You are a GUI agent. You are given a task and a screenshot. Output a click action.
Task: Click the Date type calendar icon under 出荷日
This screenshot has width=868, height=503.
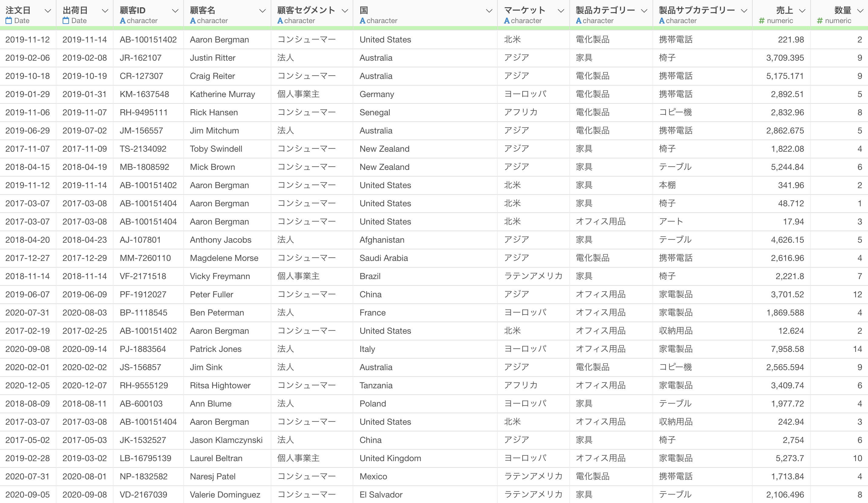tap(66, 21)
